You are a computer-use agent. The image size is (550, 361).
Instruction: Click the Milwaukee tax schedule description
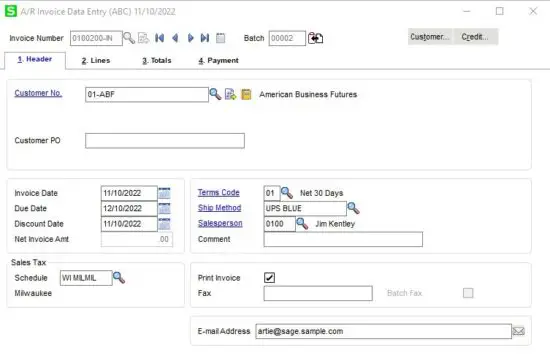[x=33, y=293]
